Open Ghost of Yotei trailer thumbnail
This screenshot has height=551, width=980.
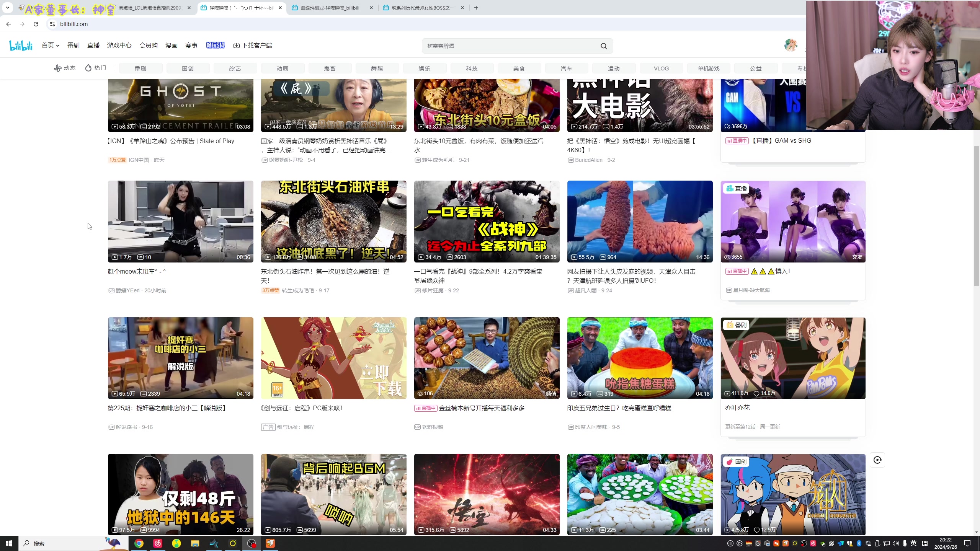(x=181, y=106)
